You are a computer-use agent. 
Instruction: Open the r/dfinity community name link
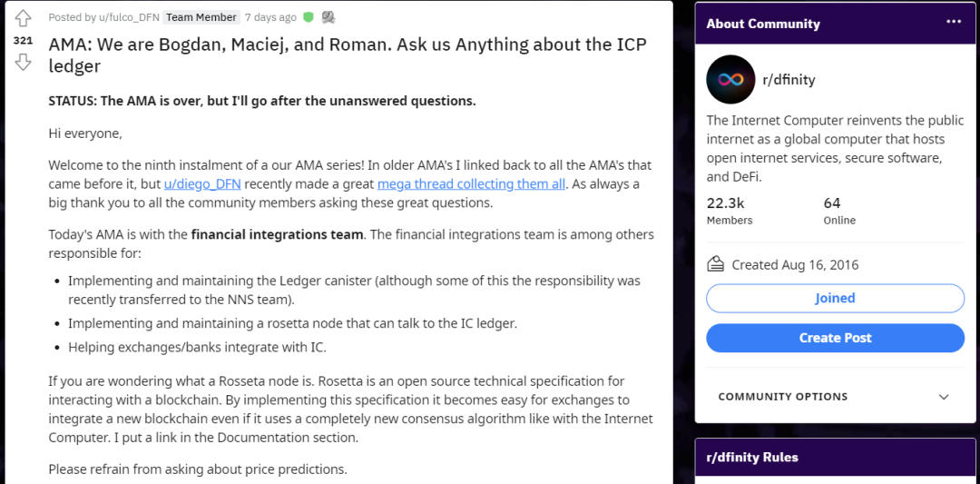click(x=789, y=79)
